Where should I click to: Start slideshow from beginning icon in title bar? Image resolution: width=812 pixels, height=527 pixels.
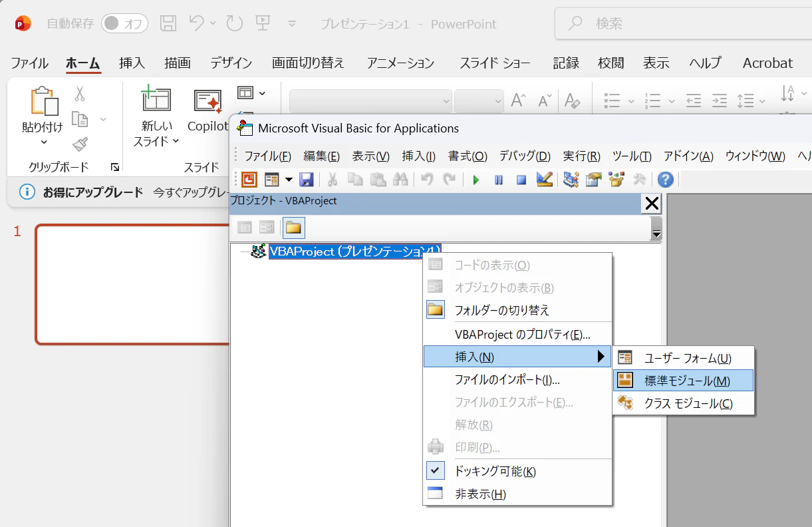pos(263,24)
